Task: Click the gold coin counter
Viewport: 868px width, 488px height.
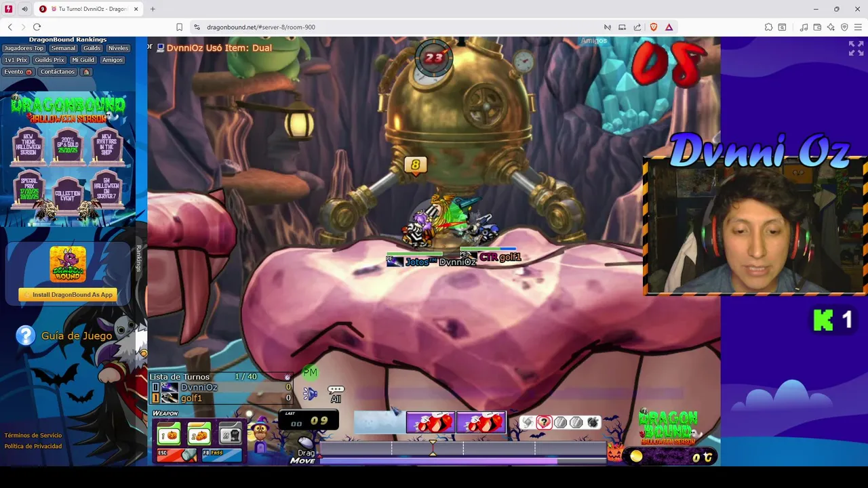Action: click(x=670, y=457)
